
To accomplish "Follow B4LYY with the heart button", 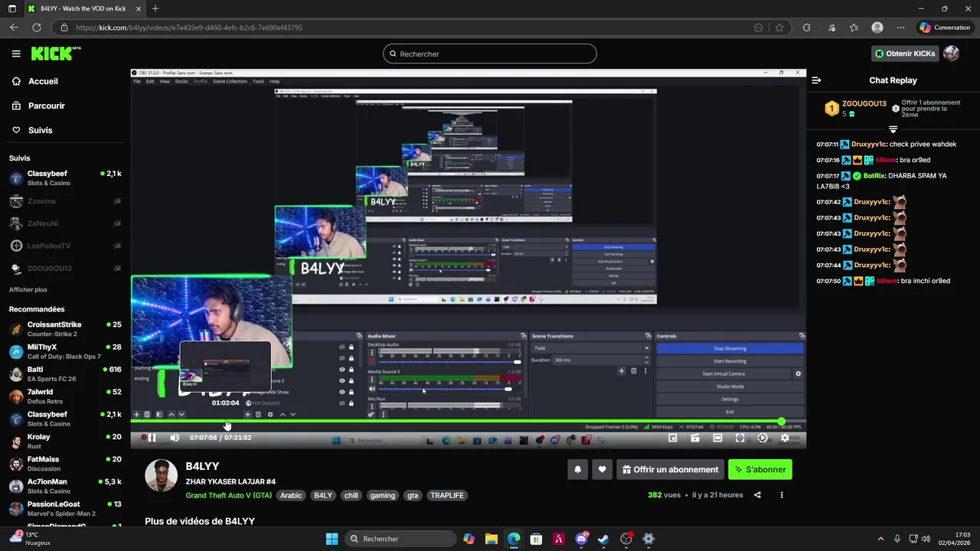I will click(x=603, y=470).
